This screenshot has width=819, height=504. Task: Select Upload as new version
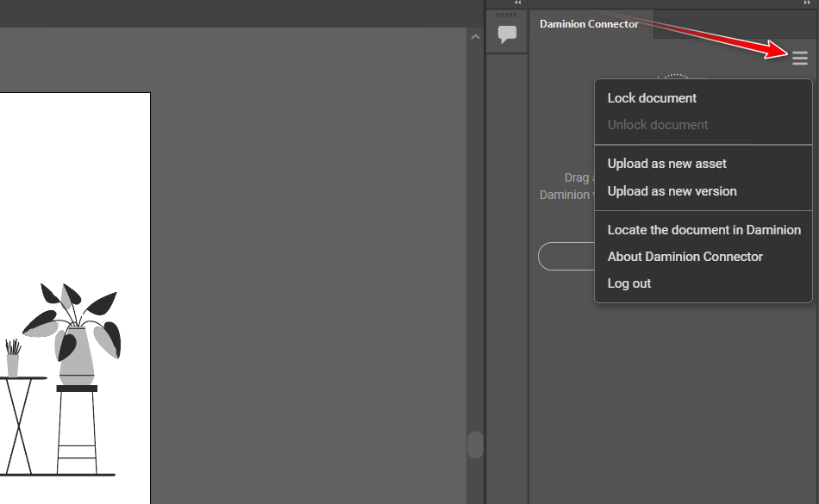pyautogui.click(x=672, y=191)
